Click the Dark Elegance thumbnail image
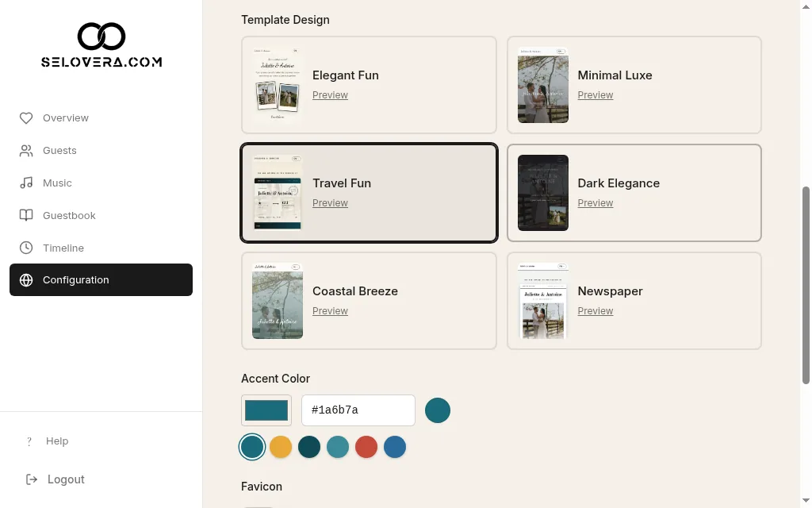The image size is (812, 508). 542,193
